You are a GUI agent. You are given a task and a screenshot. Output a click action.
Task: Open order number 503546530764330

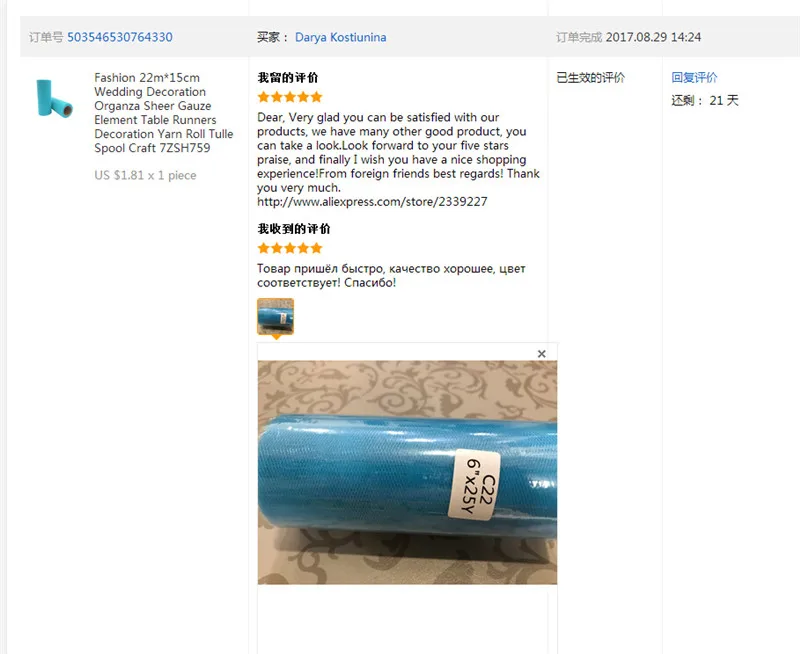click(120, 37)
